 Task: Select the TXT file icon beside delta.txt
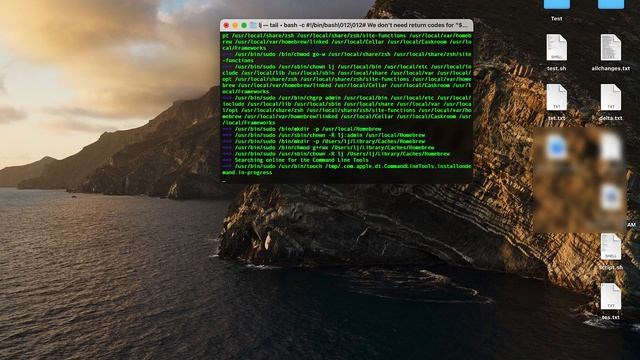[556, 98]
